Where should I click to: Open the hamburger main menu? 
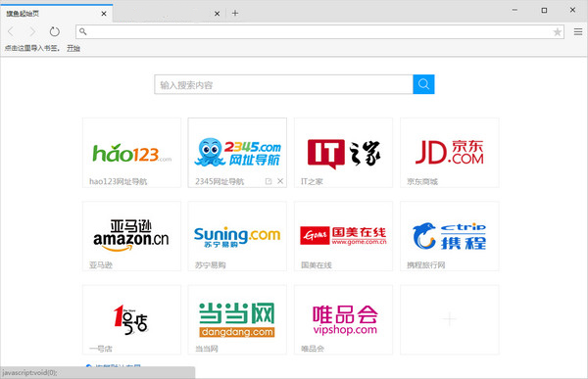(x=578, y=32)
